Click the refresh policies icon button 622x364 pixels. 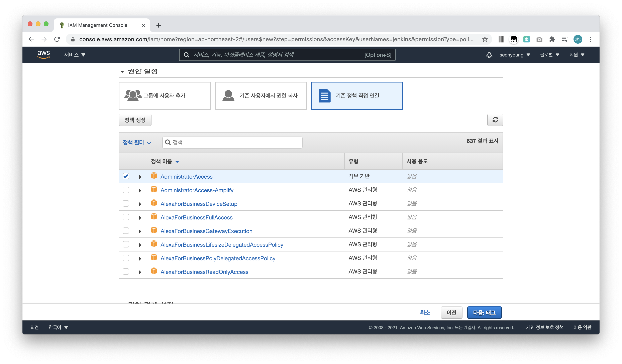tap(495, 120)
